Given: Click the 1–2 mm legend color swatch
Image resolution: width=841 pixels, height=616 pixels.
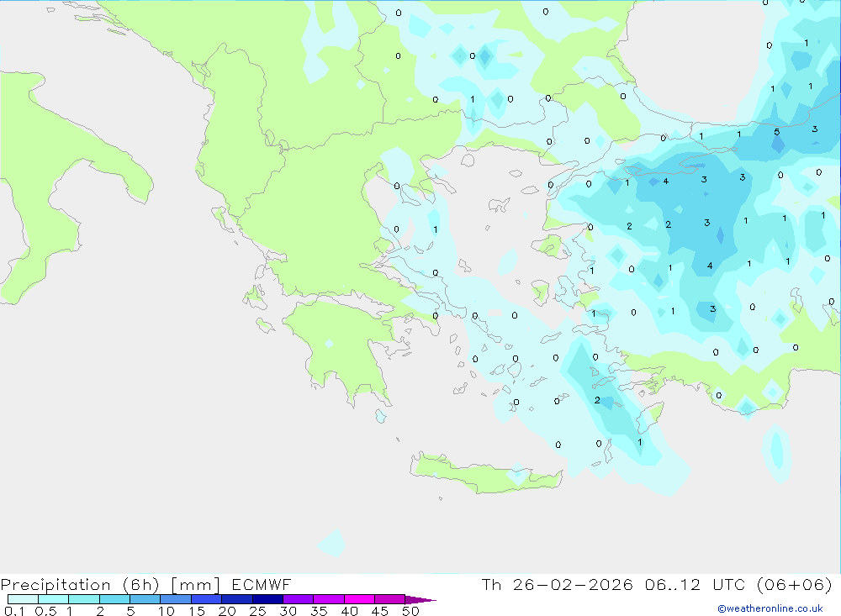Looking at the screenshot, I should click(x=84, y=599).
